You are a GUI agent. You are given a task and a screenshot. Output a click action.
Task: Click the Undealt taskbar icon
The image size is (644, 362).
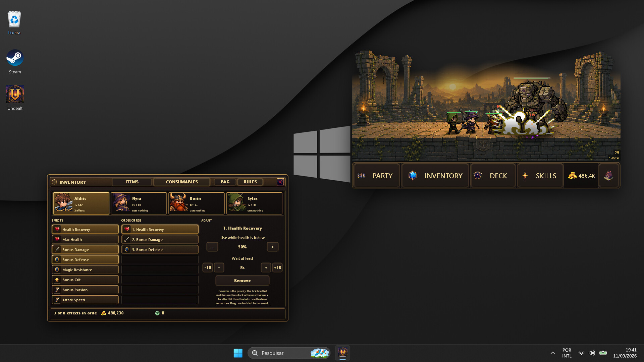click(342, 353)
